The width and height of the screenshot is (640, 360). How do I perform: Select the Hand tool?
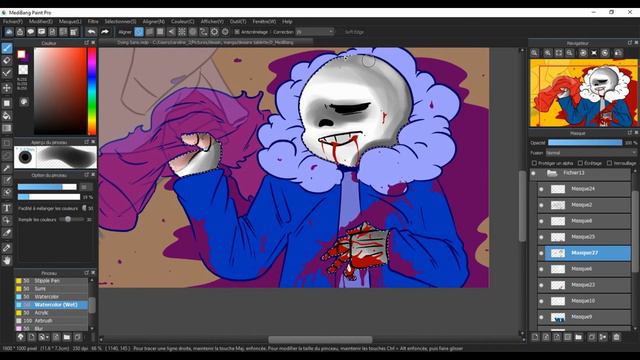[7, 260]
